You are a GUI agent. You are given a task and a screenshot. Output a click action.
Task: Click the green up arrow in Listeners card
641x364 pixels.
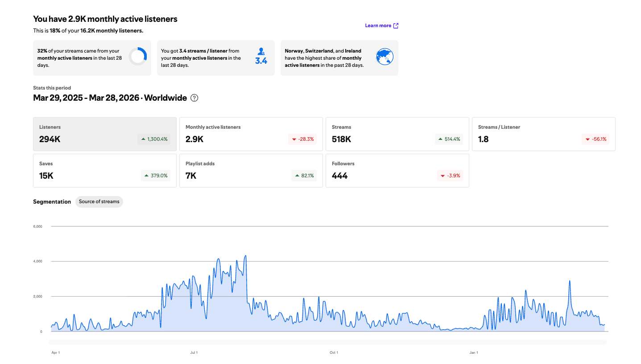coord(143,139)
